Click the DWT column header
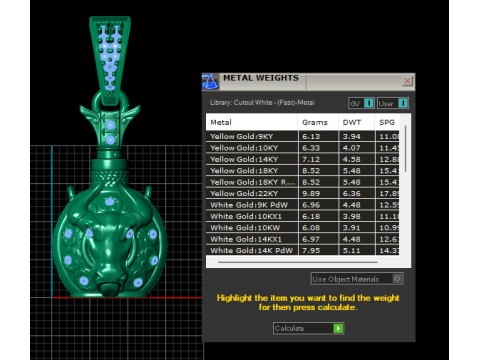The height and width of the screenshot is (360, 480). click(356, 122)
